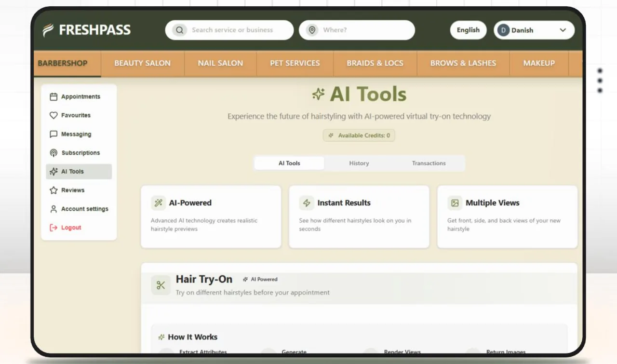
Task: Select the BROWS & LASHES category tab
Action: (463, 64)
